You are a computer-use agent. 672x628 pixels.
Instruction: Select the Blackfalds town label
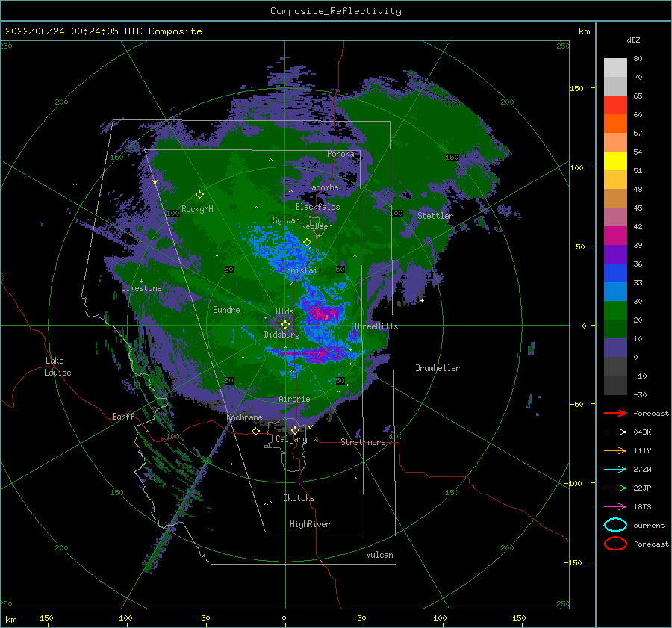click(317, 207)
